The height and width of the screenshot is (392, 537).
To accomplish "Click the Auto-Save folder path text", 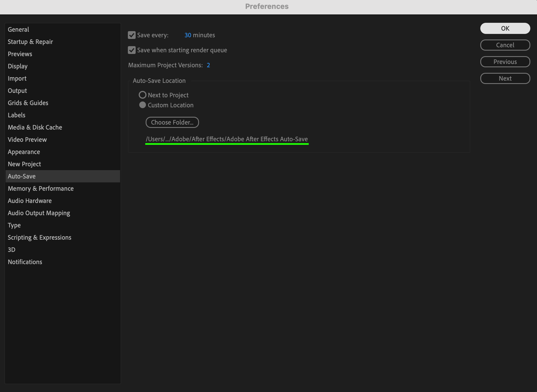I will click(227, 139).
